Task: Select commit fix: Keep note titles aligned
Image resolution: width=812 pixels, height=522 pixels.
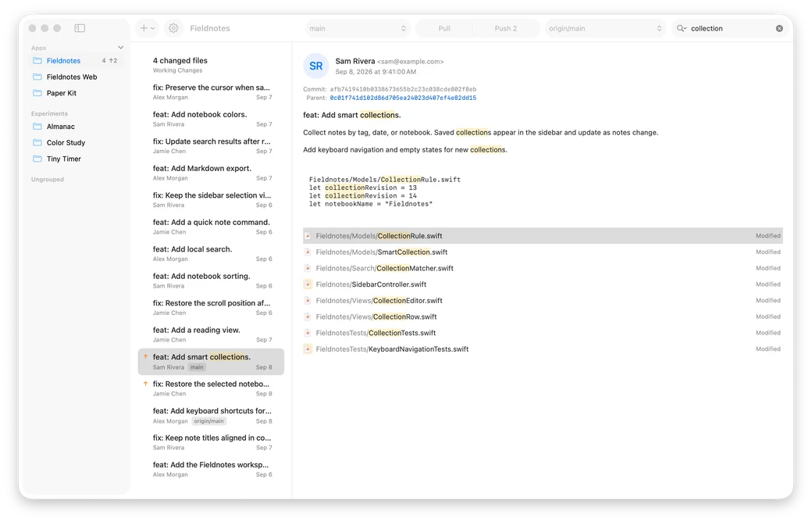Action: [x=211, y=442]
